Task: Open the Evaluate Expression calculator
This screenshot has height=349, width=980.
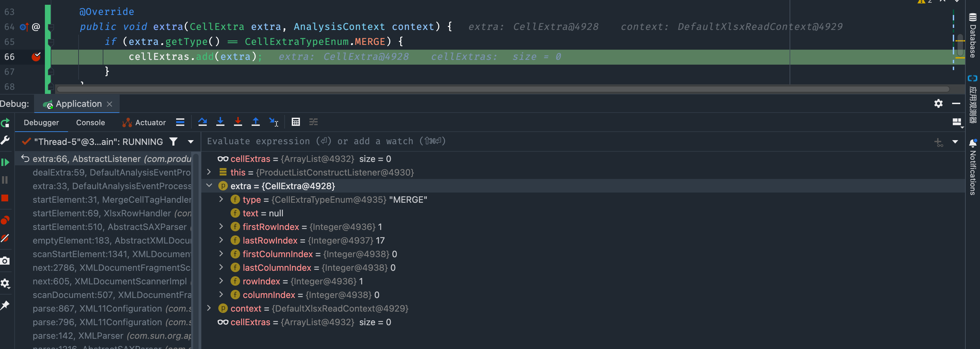Action: click(x=295, y=122)
